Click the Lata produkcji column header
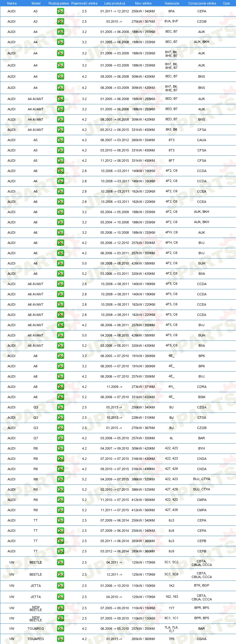Image resolution: width=236 pixels, height=644 pixels. pyautogui.click(x=115, y=3)
